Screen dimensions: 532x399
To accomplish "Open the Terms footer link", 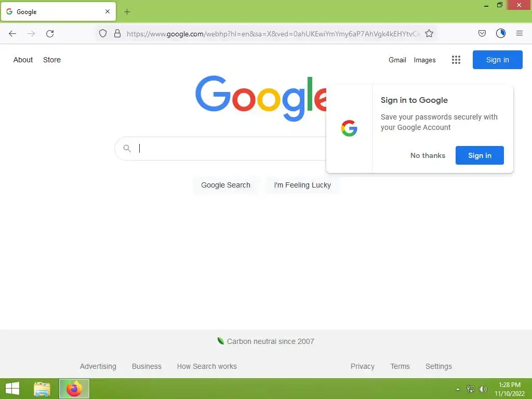I will 400,366.
